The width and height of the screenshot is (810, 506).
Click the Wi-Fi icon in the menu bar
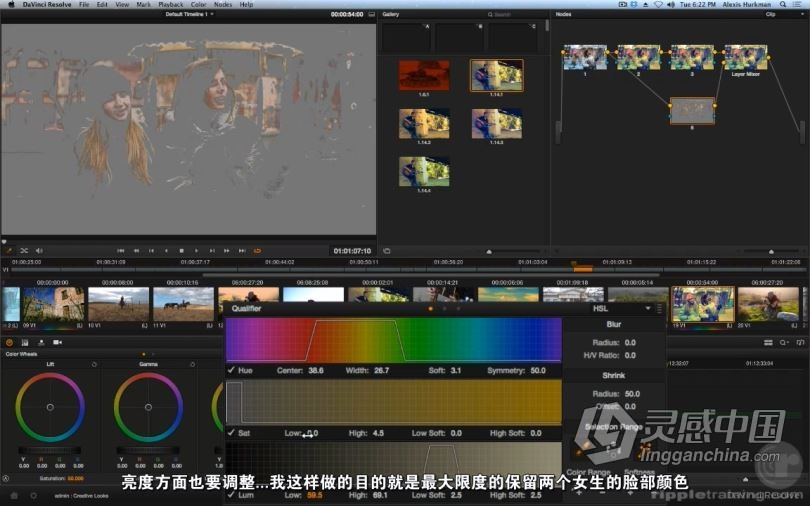coord(658,4)
